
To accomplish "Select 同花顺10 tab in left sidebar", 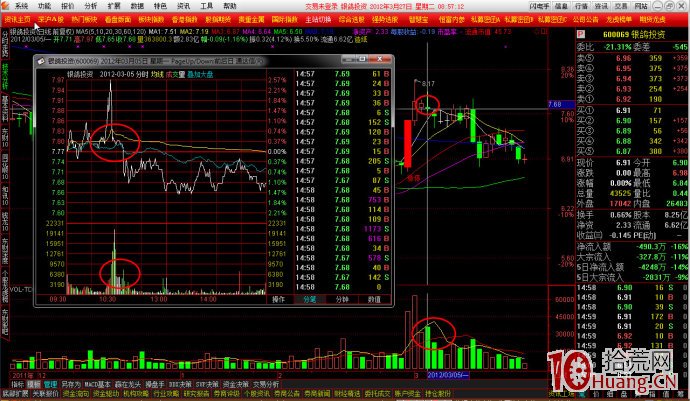I will pos(5,166).
